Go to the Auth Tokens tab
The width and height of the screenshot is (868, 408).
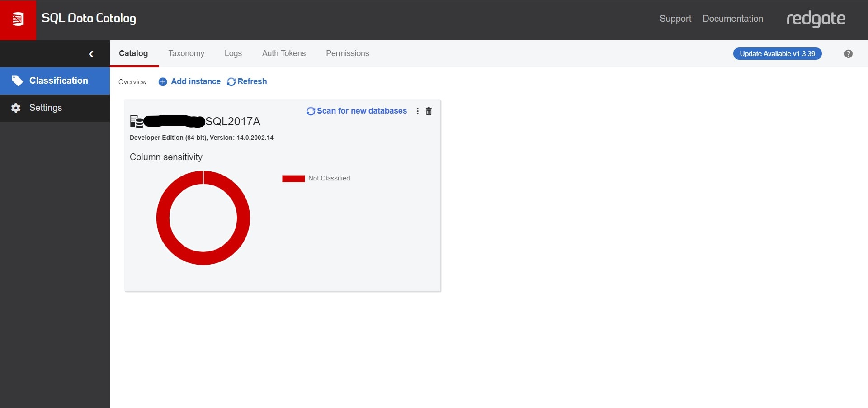pyautogui.click(x=284, y=53)
